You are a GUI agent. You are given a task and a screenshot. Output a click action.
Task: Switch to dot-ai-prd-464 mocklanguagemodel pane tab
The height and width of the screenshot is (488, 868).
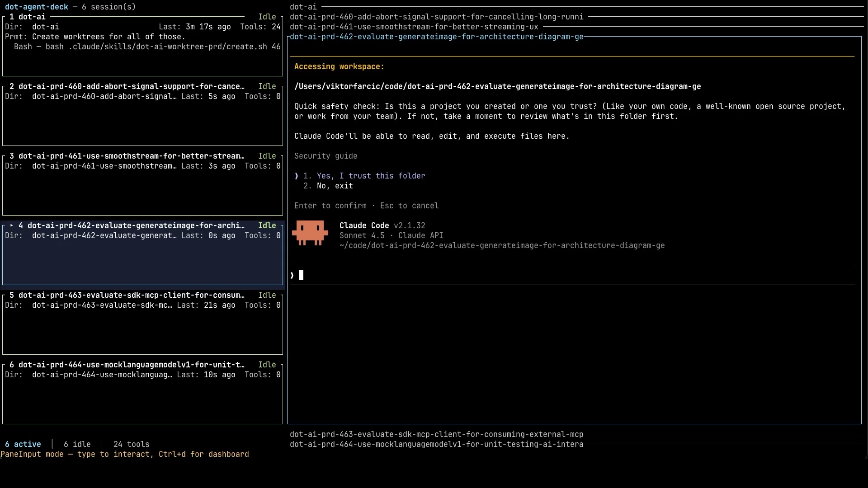click(437, 444)
